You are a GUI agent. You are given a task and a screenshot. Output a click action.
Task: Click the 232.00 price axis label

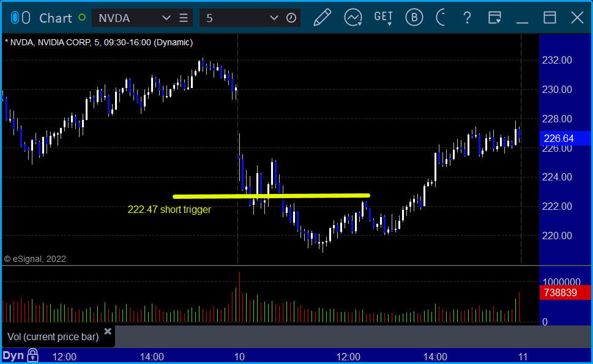pyautogui.click(x=557, y=60)
